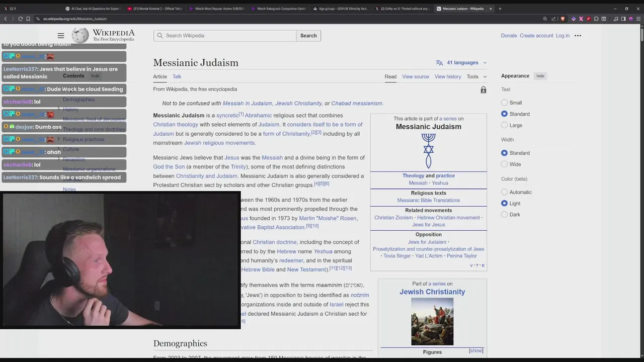Image resolution: width=644 pixels, height=362 pixels.
Task: Expand Figures section with show link
Action: point(476,350)
